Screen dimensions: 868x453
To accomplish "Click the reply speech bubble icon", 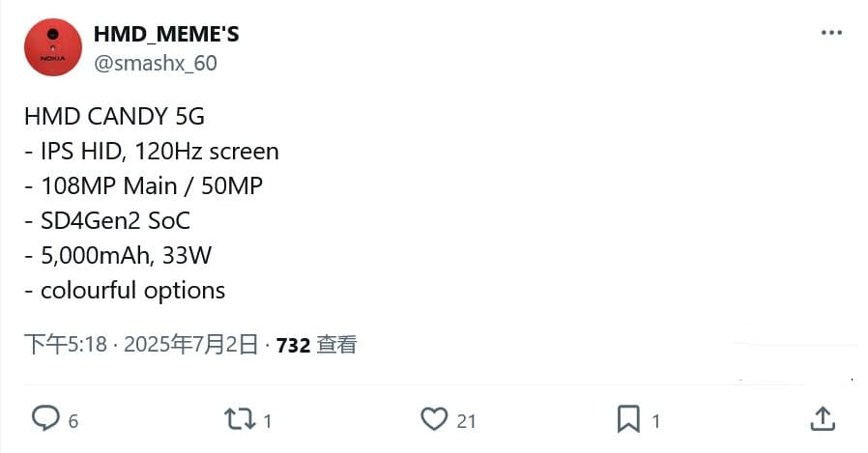I will click(45, 418).
